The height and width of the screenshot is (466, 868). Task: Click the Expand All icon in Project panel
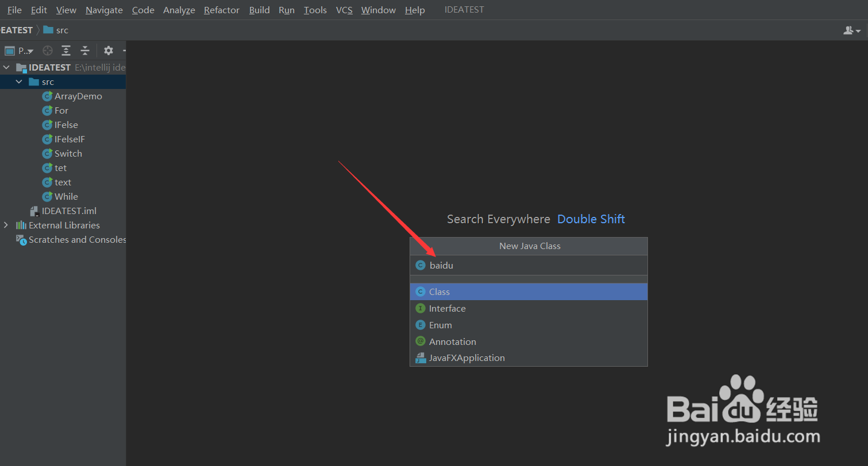click(x=66, y=51)
